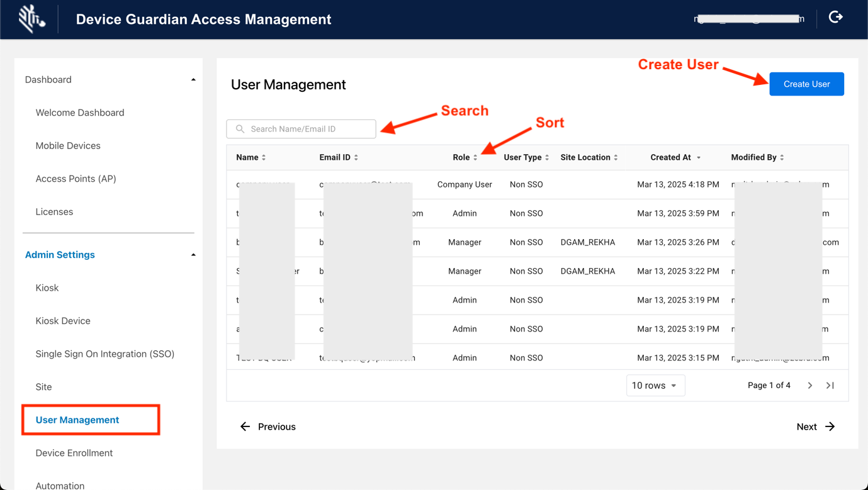Click the logout icon in header

click(835, 18)
